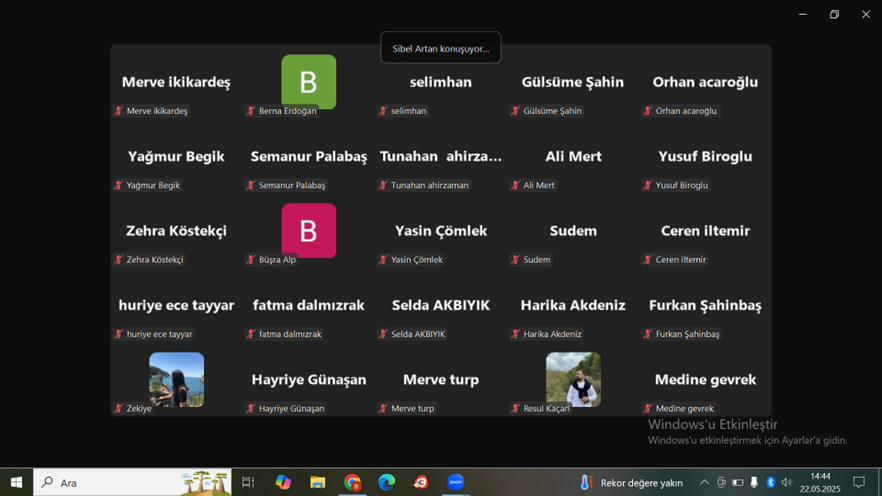Click muted mic icon beside Gülsüme Şahin label
Viewport: 882px width, 496px height.
515,111
